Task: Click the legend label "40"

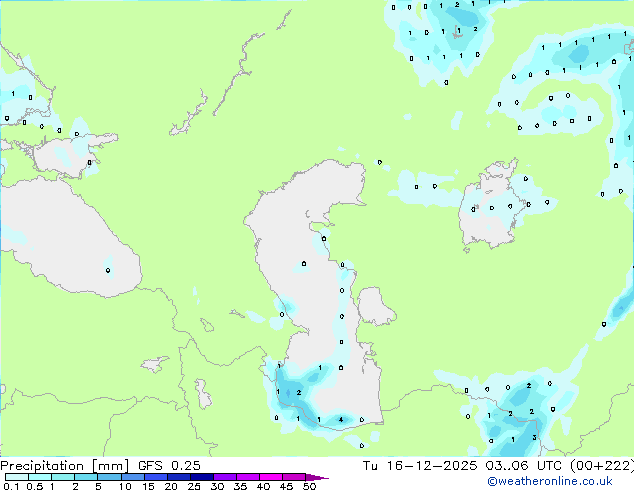Action: pos(263,486)
